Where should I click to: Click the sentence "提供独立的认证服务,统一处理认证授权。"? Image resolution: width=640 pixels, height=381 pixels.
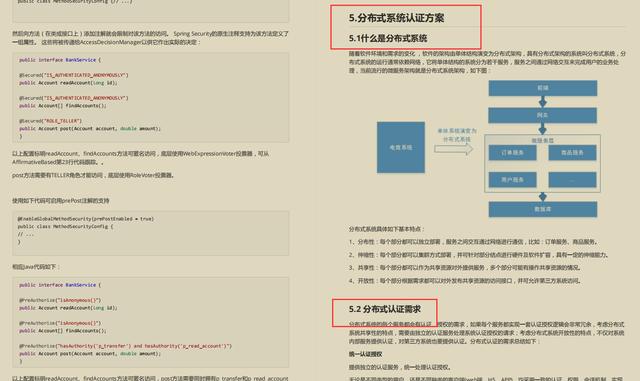point(400,367)
